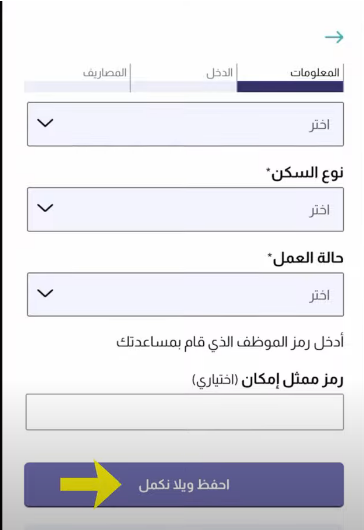Switch to the المعلومات step tab
364x530 pixels.
(315, 73)
